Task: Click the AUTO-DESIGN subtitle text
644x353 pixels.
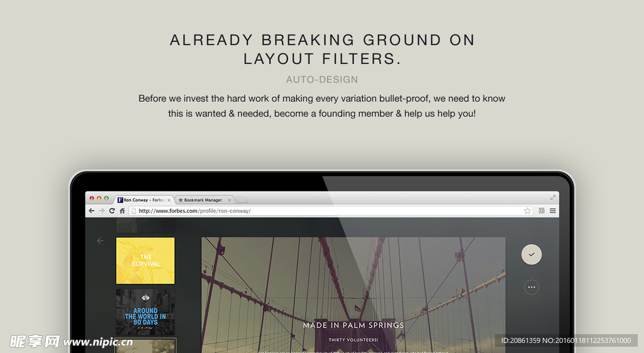Action: [x=322, y=80]
